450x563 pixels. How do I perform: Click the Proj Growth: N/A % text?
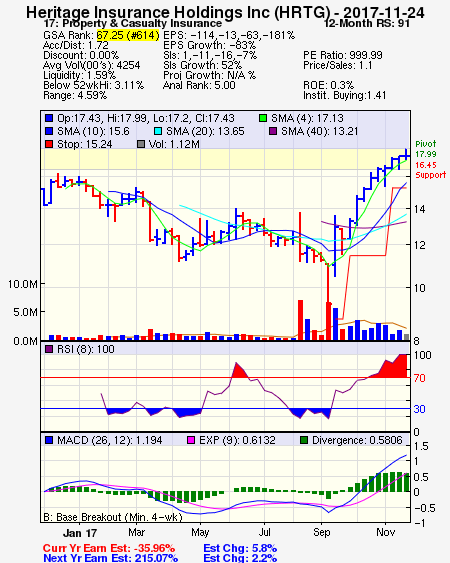click(x=209, y=75)
